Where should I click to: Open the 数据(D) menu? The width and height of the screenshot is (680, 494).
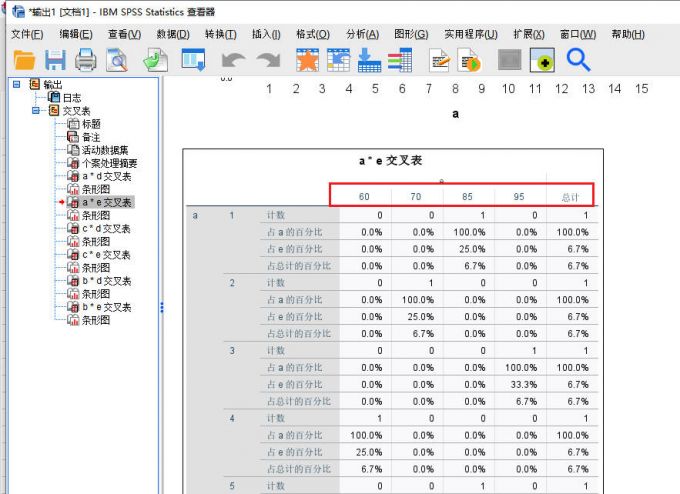(173, 34)
